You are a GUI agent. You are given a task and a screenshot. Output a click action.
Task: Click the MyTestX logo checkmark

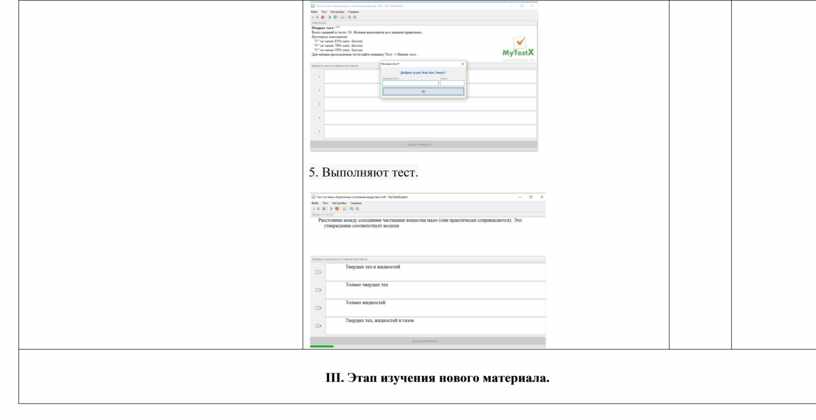tap(519, 41)
